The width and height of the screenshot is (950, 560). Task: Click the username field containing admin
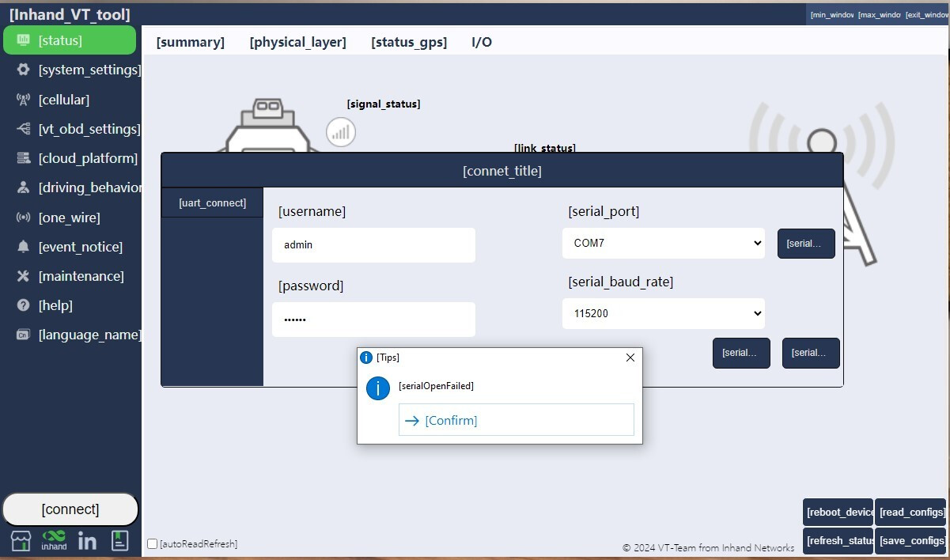pos(373,245)
